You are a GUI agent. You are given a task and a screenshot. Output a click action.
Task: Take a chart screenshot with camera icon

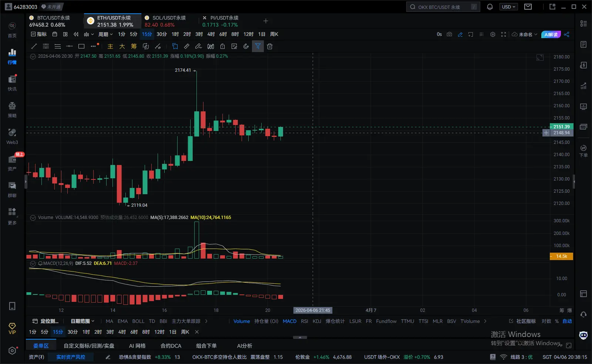tap(449, 34)
